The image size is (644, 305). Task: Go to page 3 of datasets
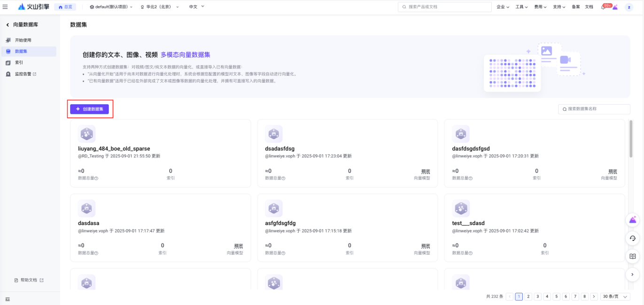(x=538, y=297)
